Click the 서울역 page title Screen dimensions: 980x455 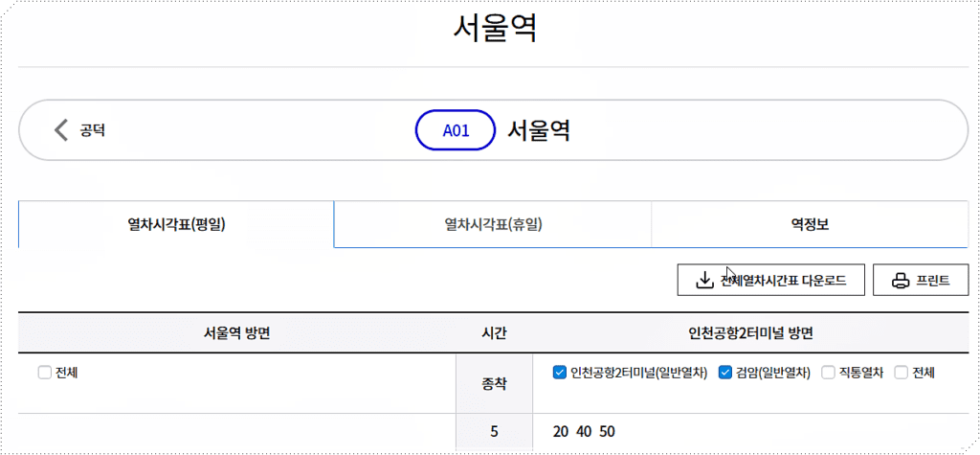point(495,30)
